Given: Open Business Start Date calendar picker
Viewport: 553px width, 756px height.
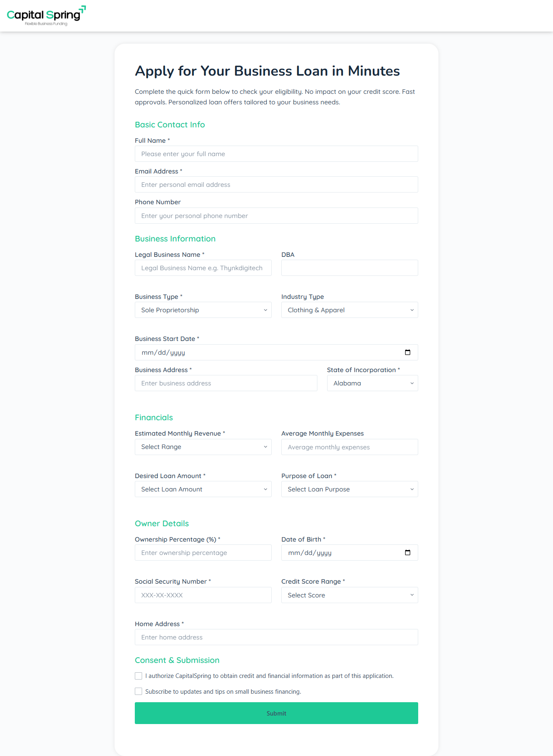Looking at the screenshot, I should [x=407, y=352].
